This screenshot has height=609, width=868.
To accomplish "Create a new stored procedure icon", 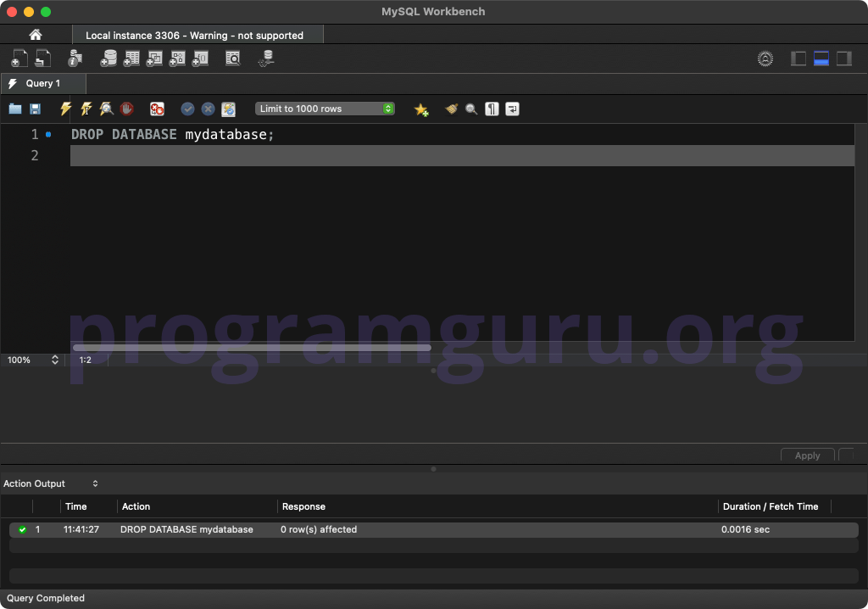I will click(176, 59).
